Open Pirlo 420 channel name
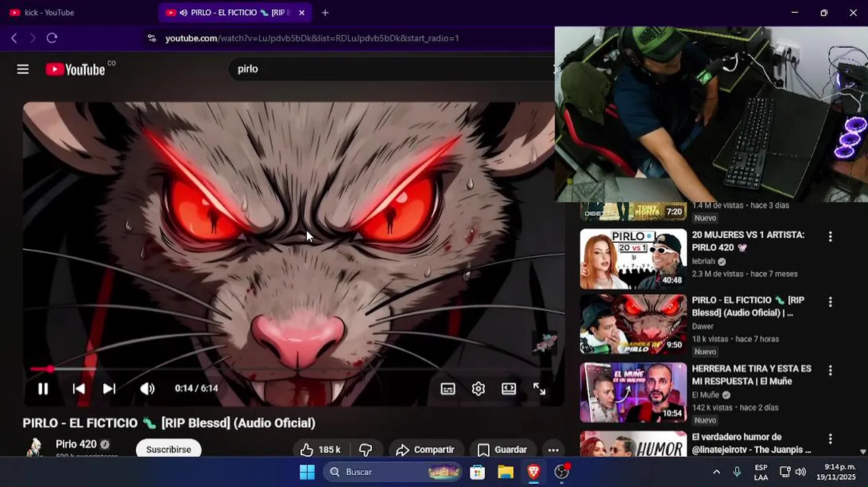The image size is (868, 487). [76, 444]
